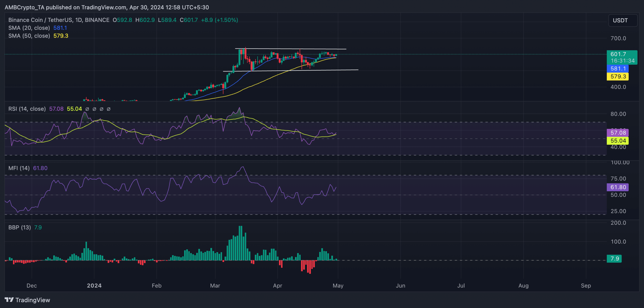Click the open value O592.8 in header
644x308 pixels.
[x=122, y=20]
